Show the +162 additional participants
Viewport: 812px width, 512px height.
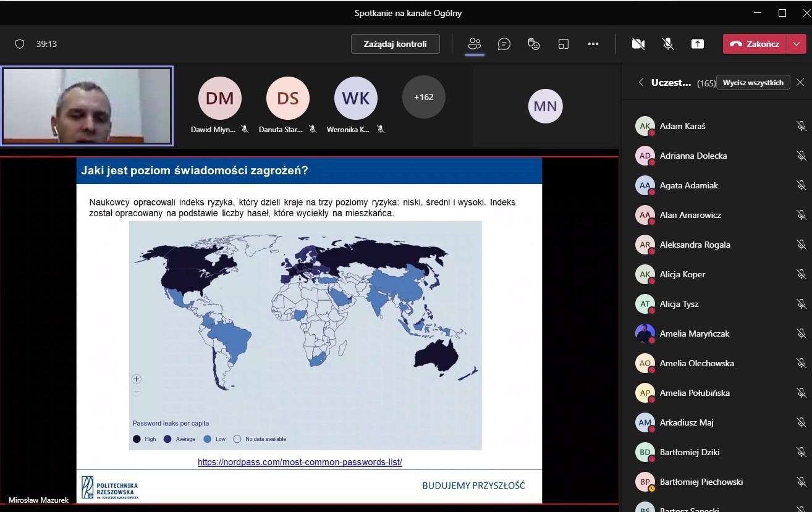coord(423,97)
